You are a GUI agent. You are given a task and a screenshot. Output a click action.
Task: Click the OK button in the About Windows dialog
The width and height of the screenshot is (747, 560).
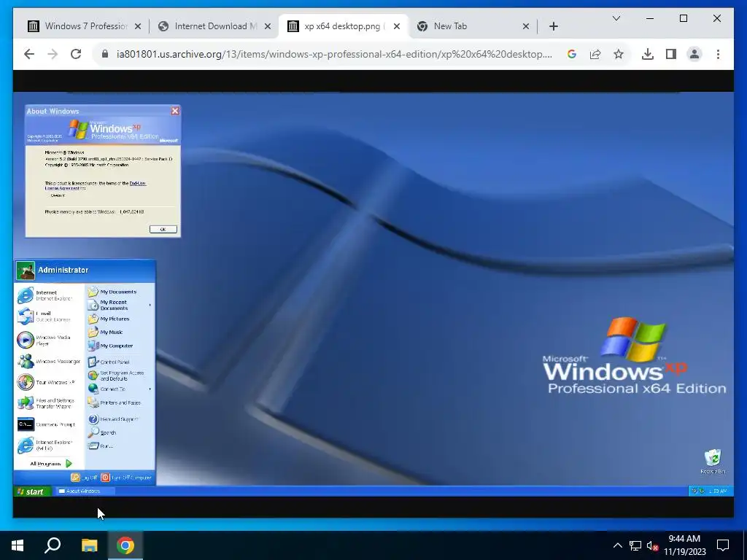point(163,229)
